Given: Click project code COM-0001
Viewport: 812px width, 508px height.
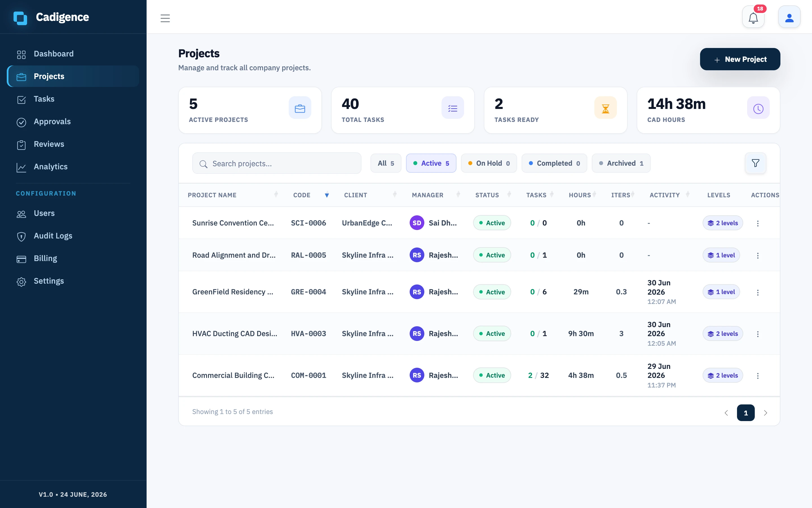Looking at the screenshot, I should pyautogui.click(x=308, y=375).
